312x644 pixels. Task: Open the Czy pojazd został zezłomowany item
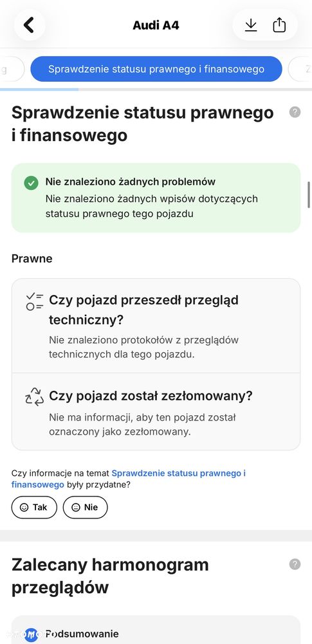click(x=156, y=412)
